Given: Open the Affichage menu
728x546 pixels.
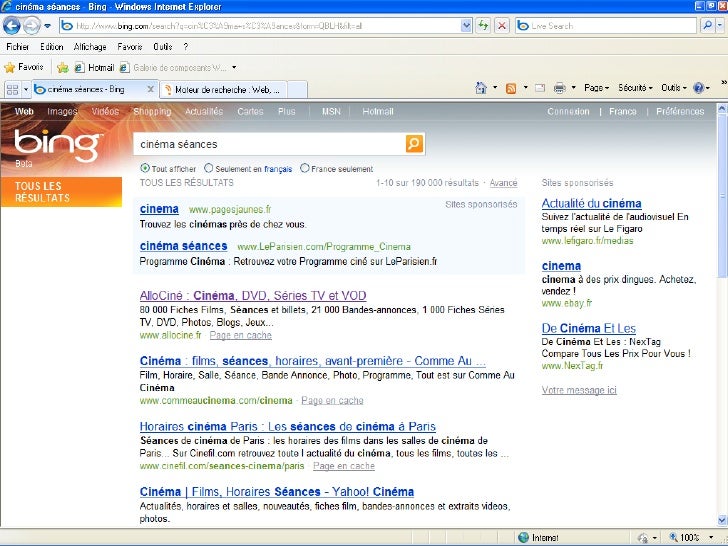Looking at the screenshot, I should point(90,46).
